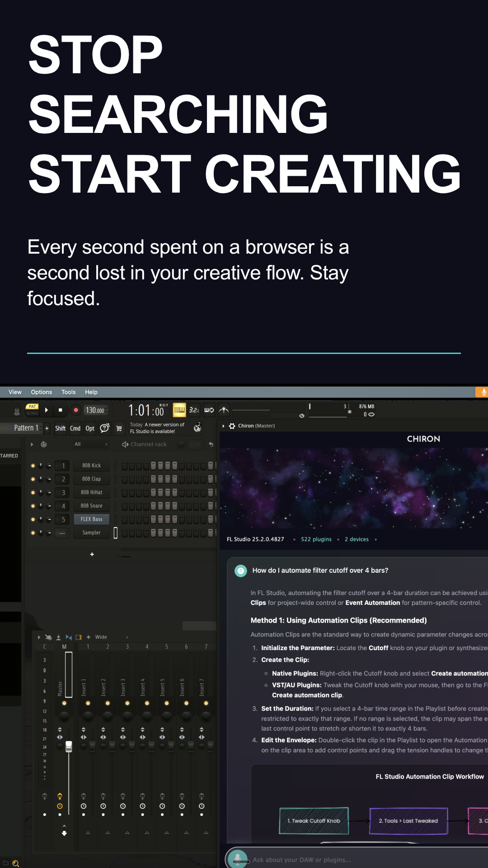Toggle PAT/SONG playback mode

coord(32,410)
